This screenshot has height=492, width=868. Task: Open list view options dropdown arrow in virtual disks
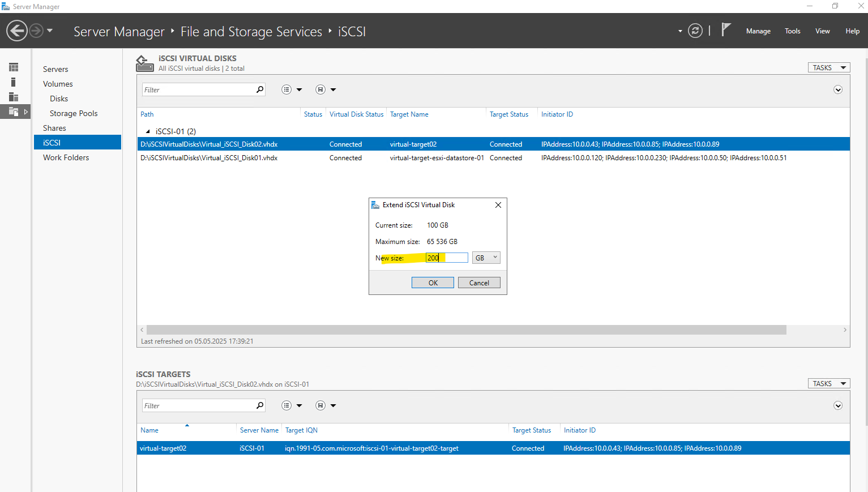(x=300, y=89)
